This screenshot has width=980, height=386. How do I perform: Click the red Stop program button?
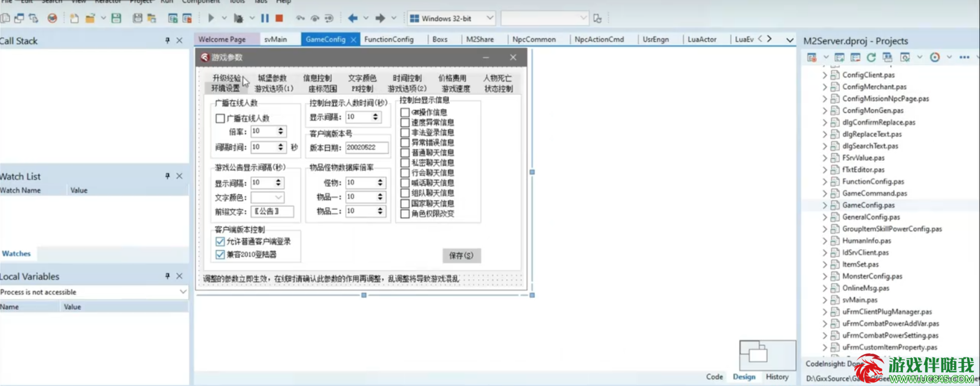[279, 18]
